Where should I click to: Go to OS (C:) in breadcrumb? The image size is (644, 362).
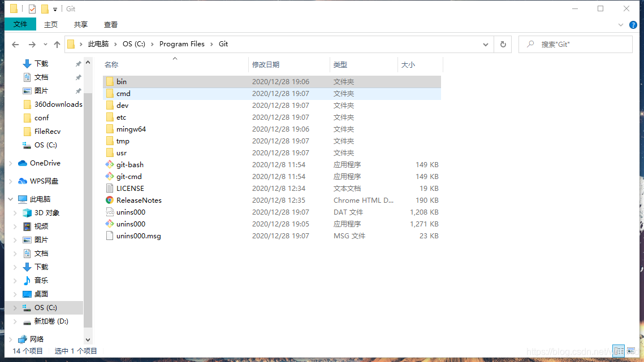pyautogui.click(x=134, y=44)
